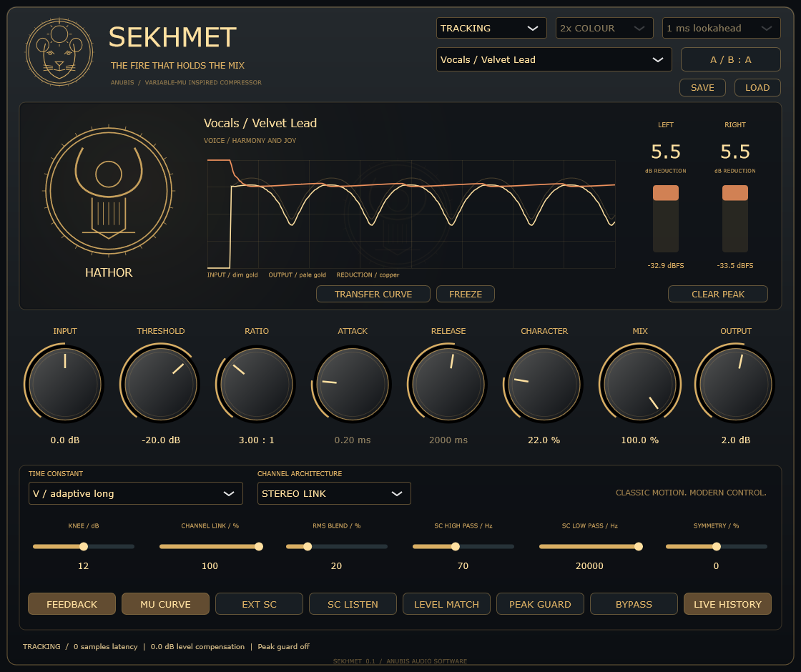Click the 'Peak guard off' status text

pyautogui.click(x=283, y=646)
